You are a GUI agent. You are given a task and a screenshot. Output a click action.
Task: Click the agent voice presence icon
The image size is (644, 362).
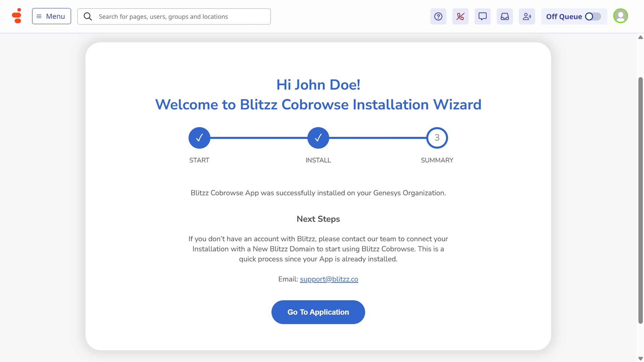pos(527,16)
